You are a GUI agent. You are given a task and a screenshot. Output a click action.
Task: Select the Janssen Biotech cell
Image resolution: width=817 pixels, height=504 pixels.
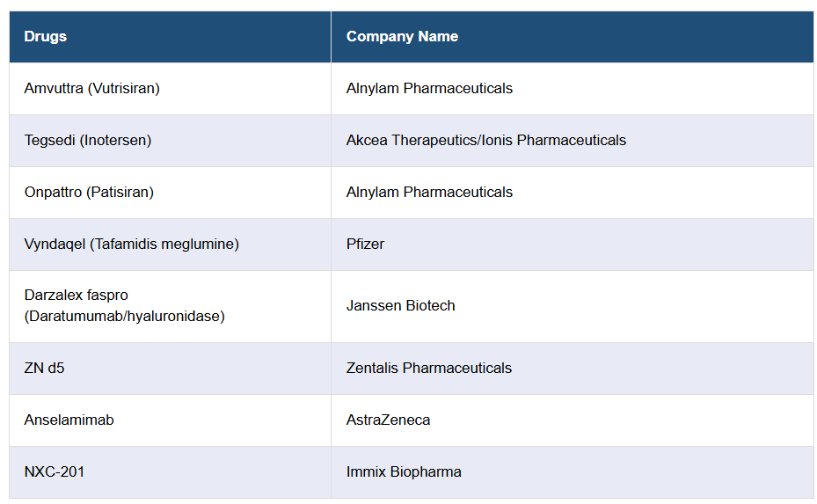tap(401, 306)
